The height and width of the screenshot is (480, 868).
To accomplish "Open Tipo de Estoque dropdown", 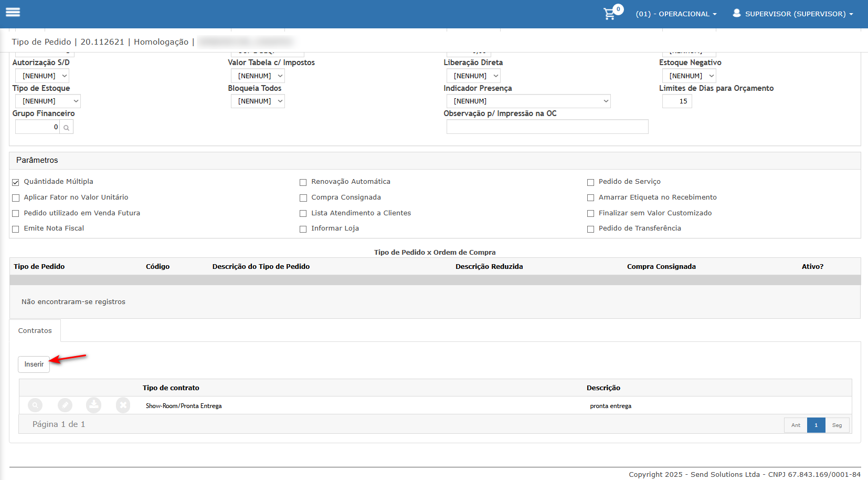I will coord(48,101).
